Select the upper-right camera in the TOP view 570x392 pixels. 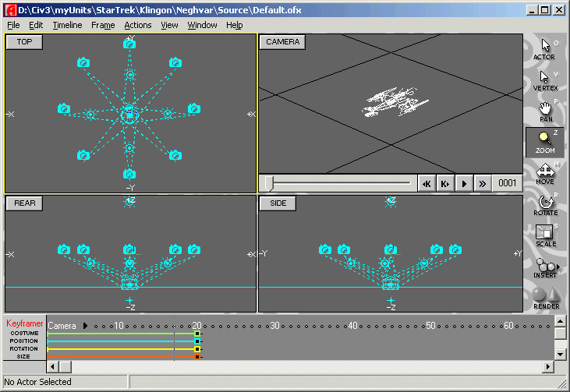pos(175,62)
